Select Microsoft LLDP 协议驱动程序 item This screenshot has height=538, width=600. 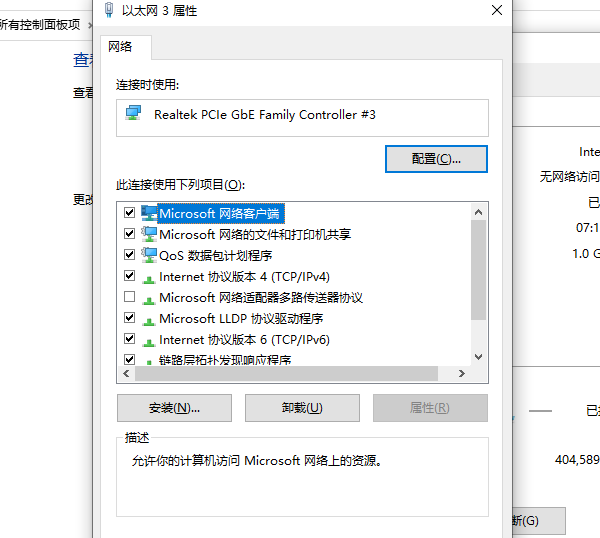[x=241, y=318]
